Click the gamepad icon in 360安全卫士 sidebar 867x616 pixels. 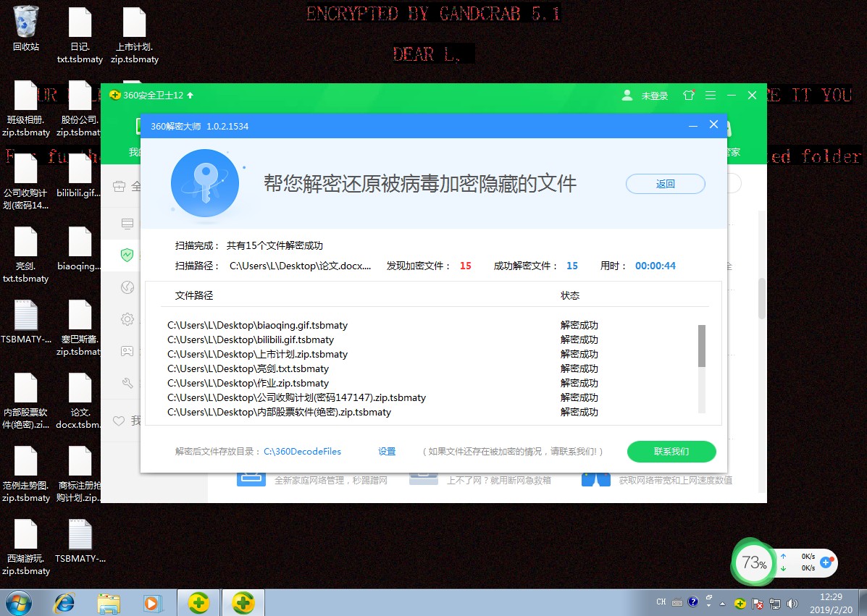(x=127, y=351)
